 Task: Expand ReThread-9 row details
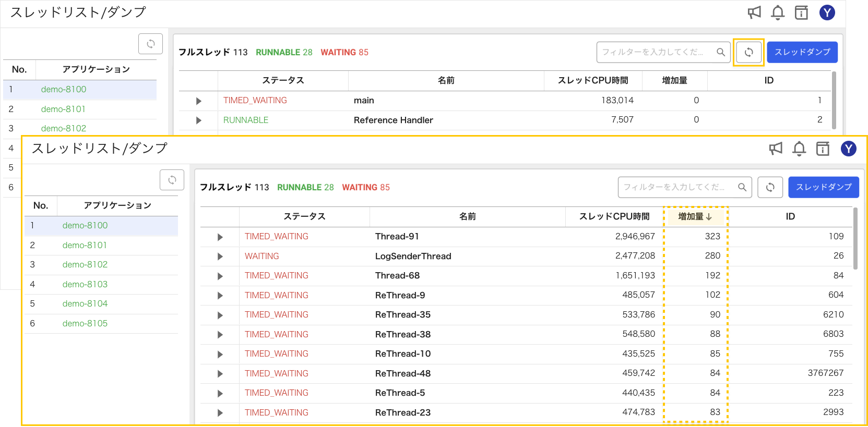pos(220,296)
